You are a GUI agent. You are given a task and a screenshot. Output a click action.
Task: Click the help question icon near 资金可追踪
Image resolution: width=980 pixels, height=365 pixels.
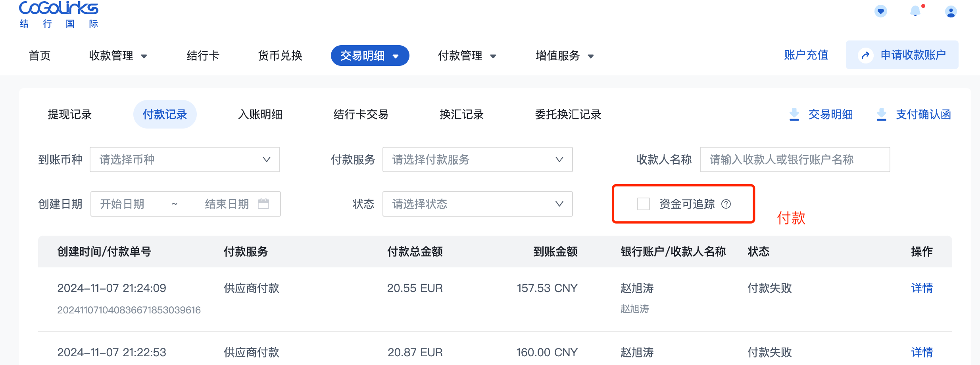tap(726, 204)
